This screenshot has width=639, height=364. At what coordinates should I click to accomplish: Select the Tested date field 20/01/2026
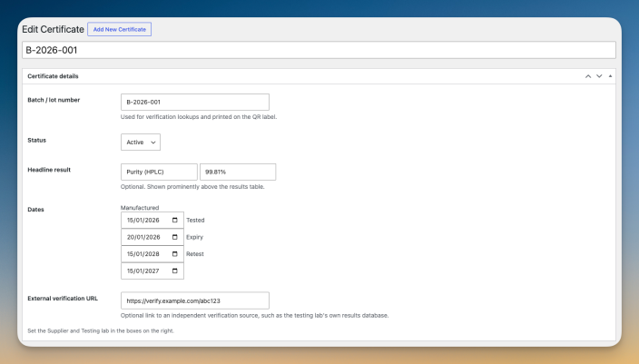click(152, 237)
